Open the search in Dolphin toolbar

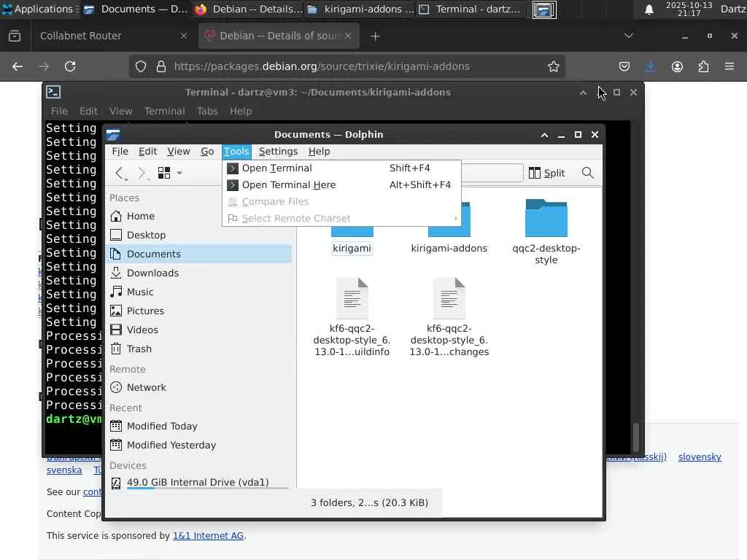click(x=587, y=173)
